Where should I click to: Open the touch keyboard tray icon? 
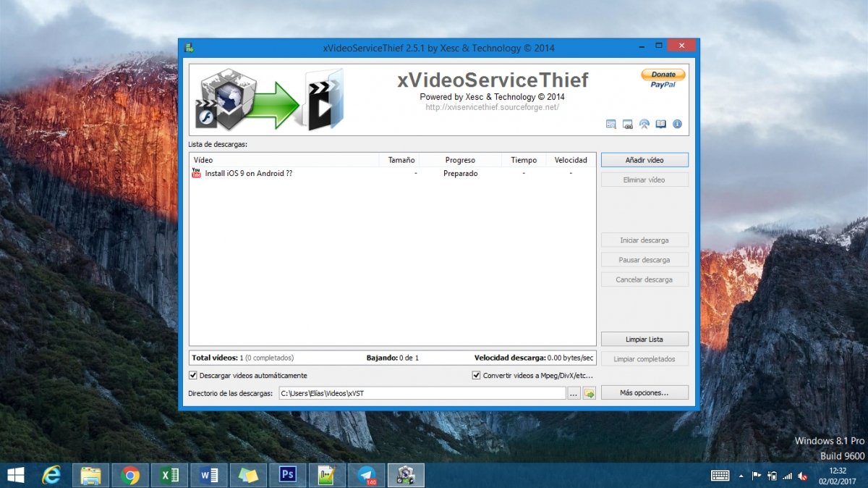click(720, 476)
